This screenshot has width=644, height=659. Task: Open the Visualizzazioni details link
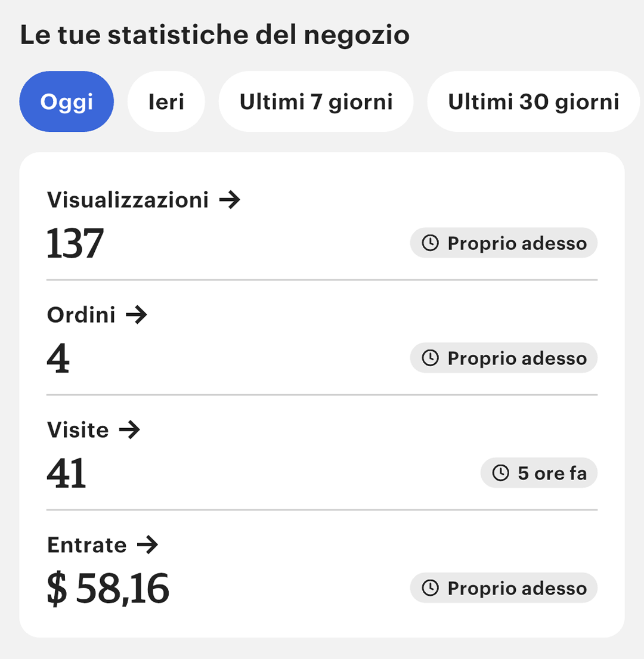point(144,200)
